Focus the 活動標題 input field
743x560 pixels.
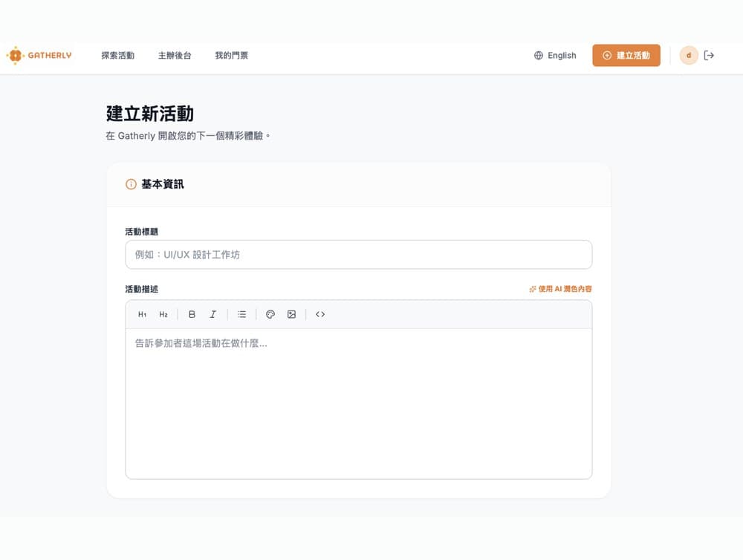[359, 255]
